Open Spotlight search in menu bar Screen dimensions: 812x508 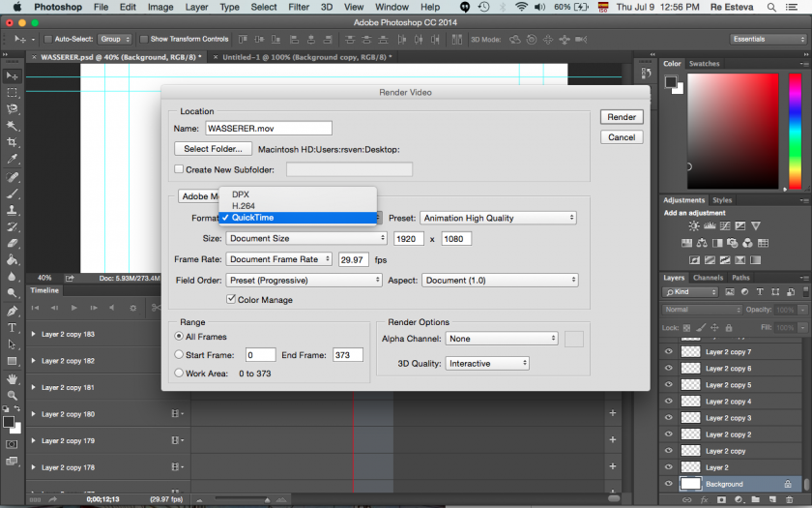tap(771, 8)
